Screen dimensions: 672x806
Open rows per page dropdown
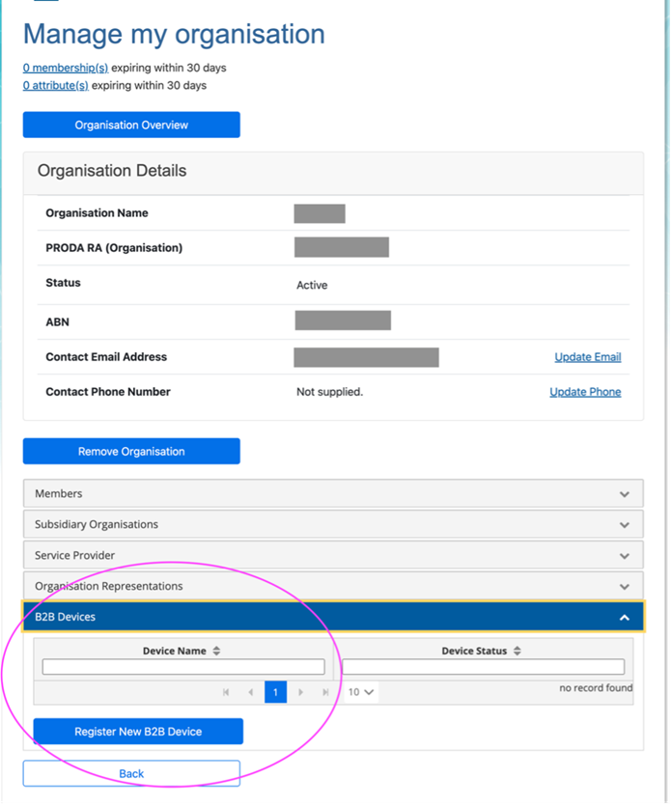(361, 692)
